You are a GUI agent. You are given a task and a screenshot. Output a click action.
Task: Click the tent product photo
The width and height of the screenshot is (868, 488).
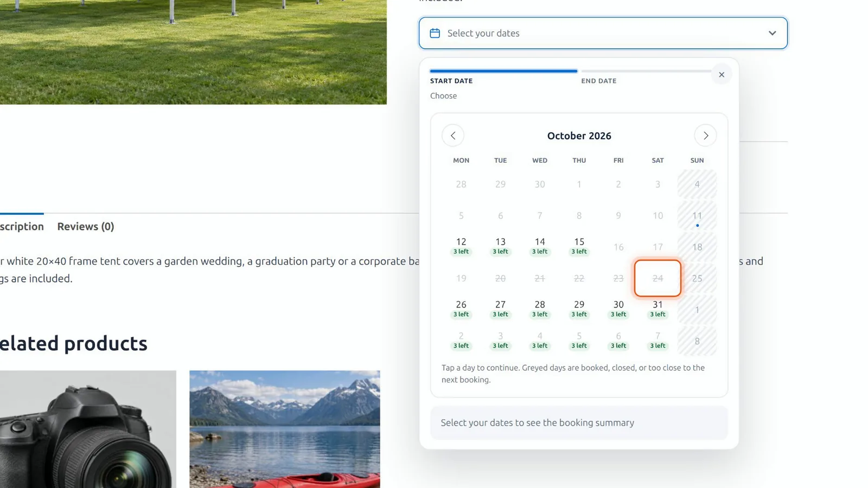[193, 52]
